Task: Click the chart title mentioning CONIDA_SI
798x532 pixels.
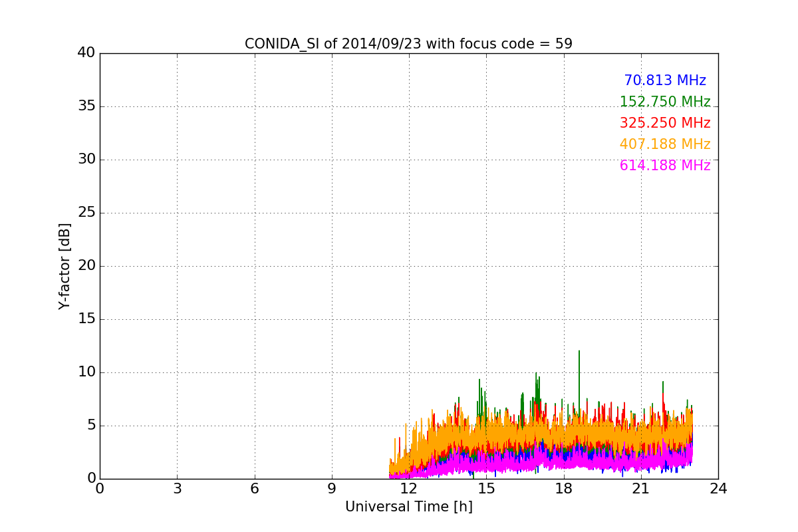Action: click(408, 44)
